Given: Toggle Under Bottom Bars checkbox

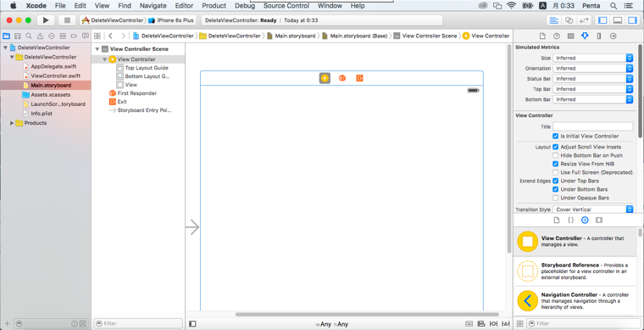Looking at the screenshot, I should (555, 189).
